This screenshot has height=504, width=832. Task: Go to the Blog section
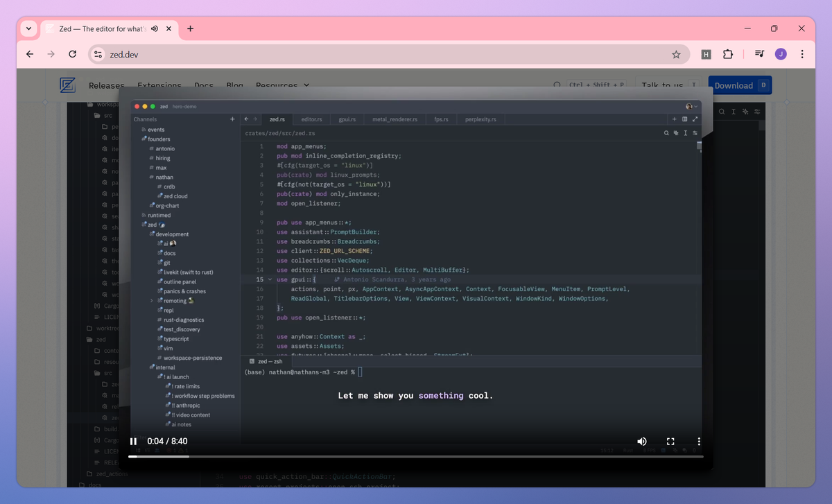pos(234,86)
